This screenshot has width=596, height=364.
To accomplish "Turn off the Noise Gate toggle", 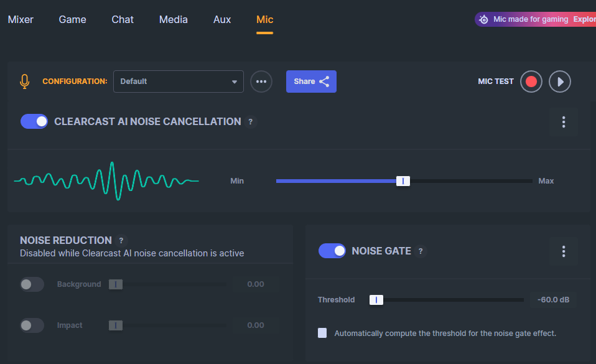I will 332,251.
